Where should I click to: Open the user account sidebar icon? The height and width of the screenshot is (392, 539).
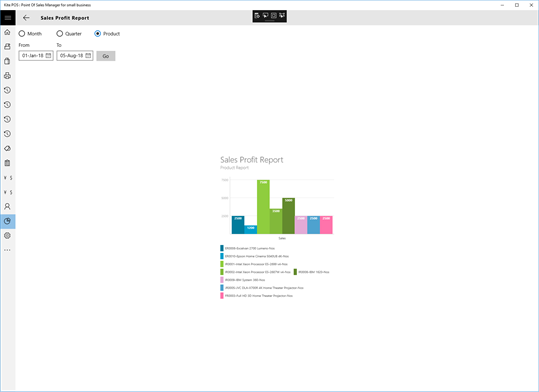[7, 206]
